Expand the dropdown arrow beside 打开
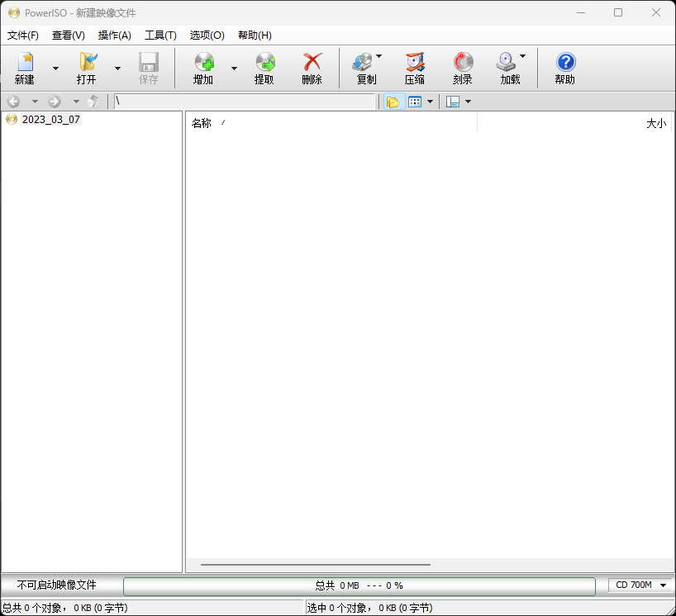The height and width of the screenshot is (616, 676). coord(117,69)
